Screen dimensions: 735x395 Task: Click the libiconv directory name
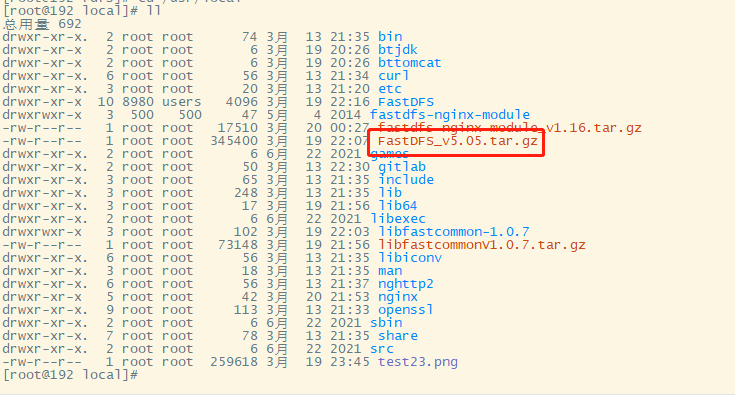point(410,258)
